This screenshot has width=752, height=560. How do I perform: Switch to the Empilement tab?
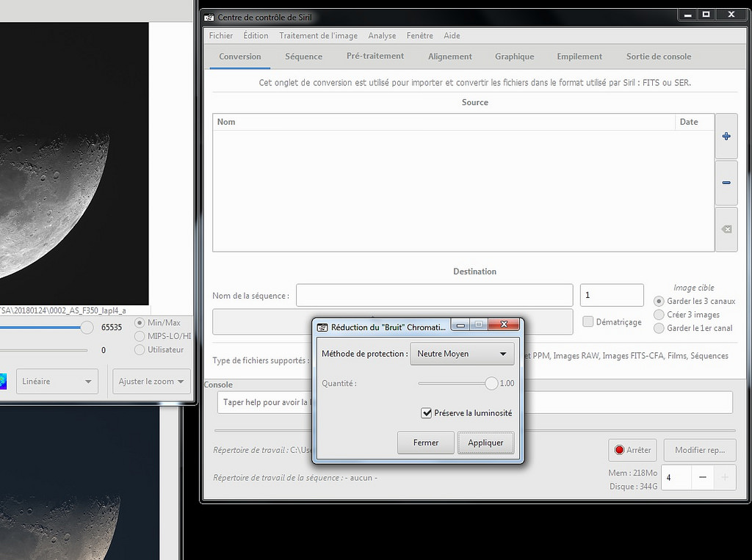pos(579,57)
